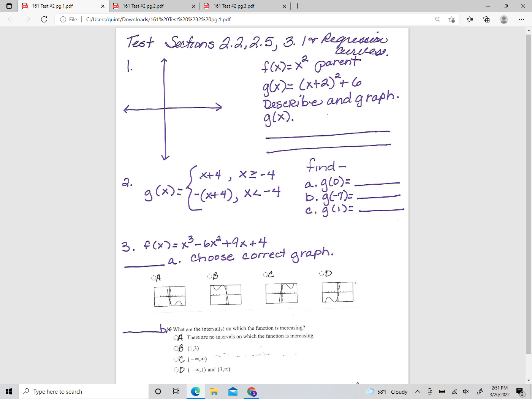Open the Favorites list icon
This screenshot has width=532, height=399.
coord(470,19)
